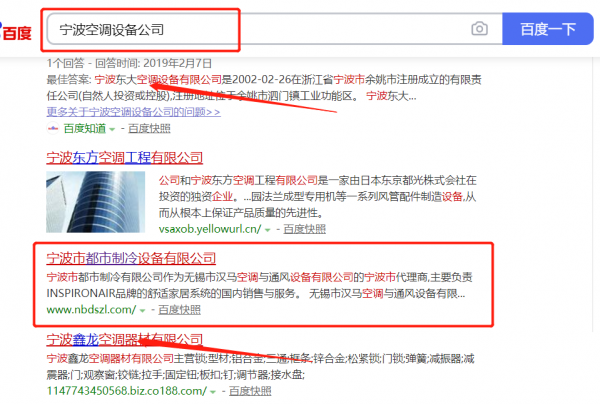Click the Baidu logo
The width and height of the screenshot is (600, 404).
point(15,32)
